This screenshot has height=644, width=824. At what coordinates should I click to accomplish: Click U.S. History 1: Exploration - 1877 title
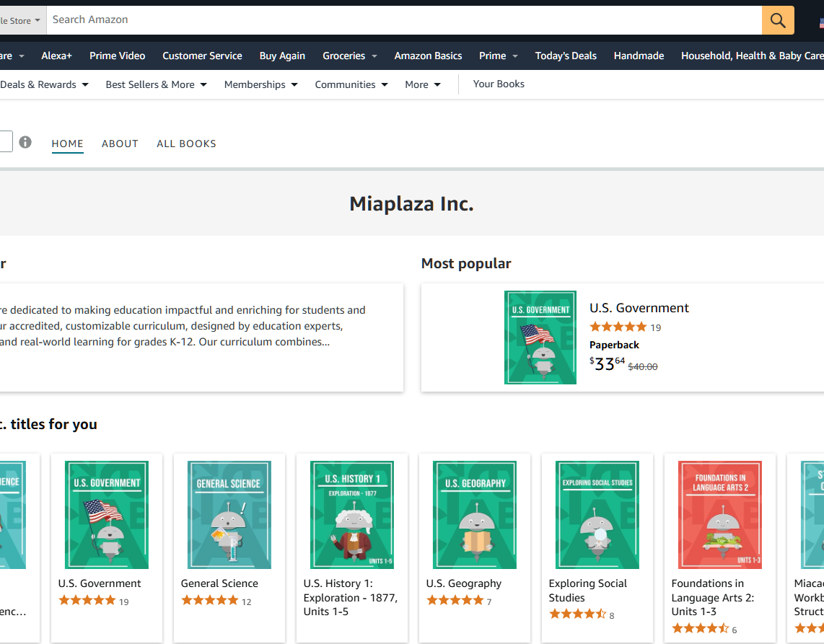tap(351, 598)
